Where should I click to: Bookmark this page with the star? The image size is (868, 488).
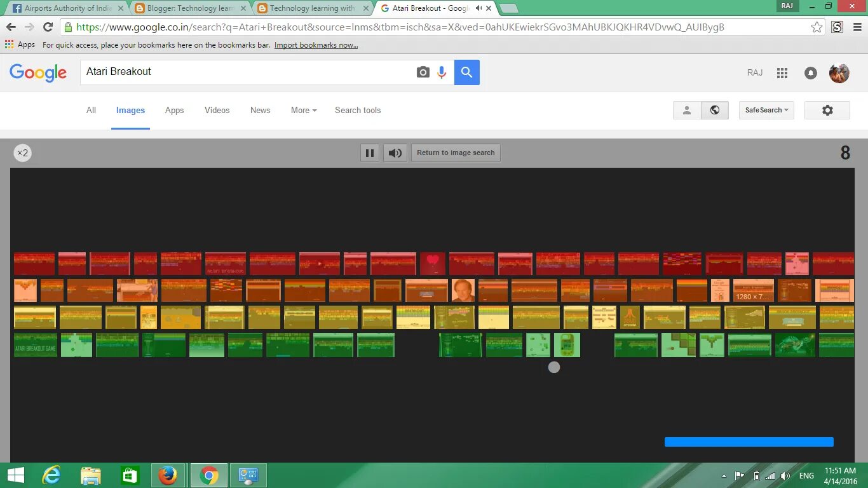(817, 27)
